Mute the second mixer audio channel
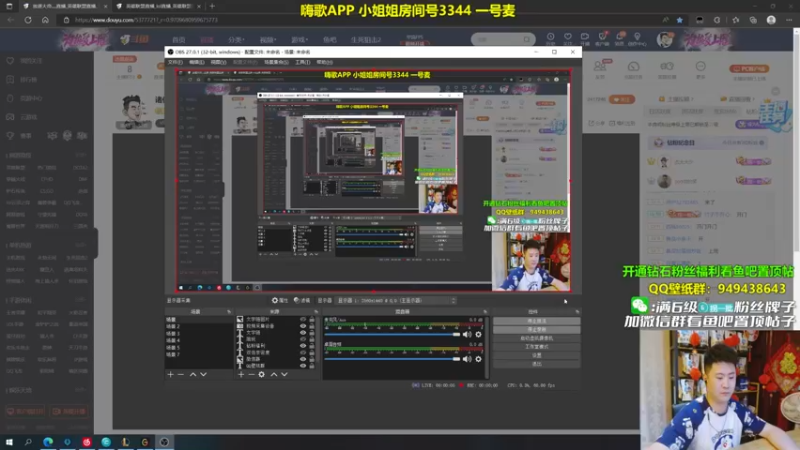 (467, 359)
